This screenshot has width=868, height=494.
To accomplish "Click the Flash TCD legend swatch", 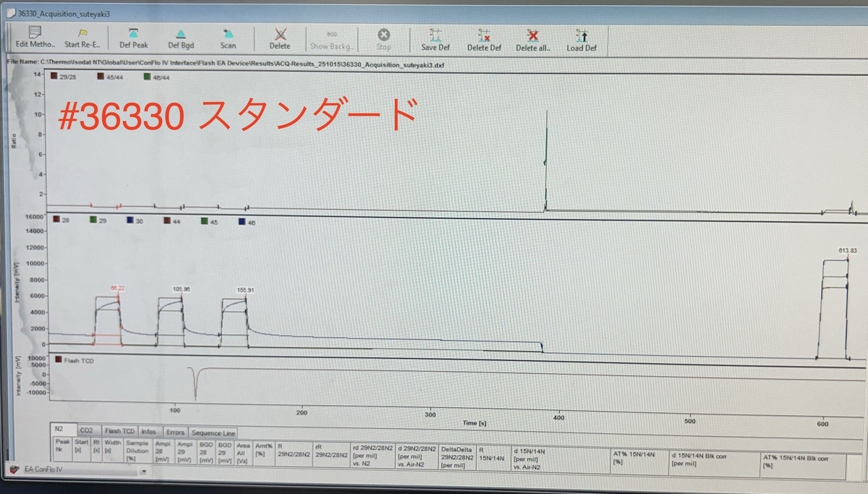I will 58,359.
